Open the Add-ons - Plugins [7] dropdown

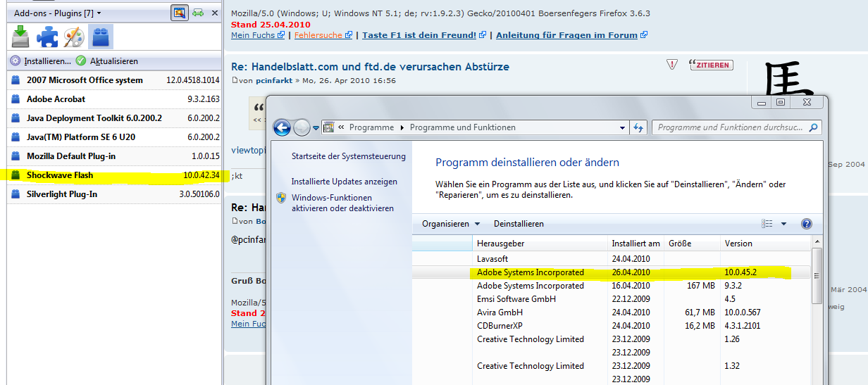(x=57, y=13)
